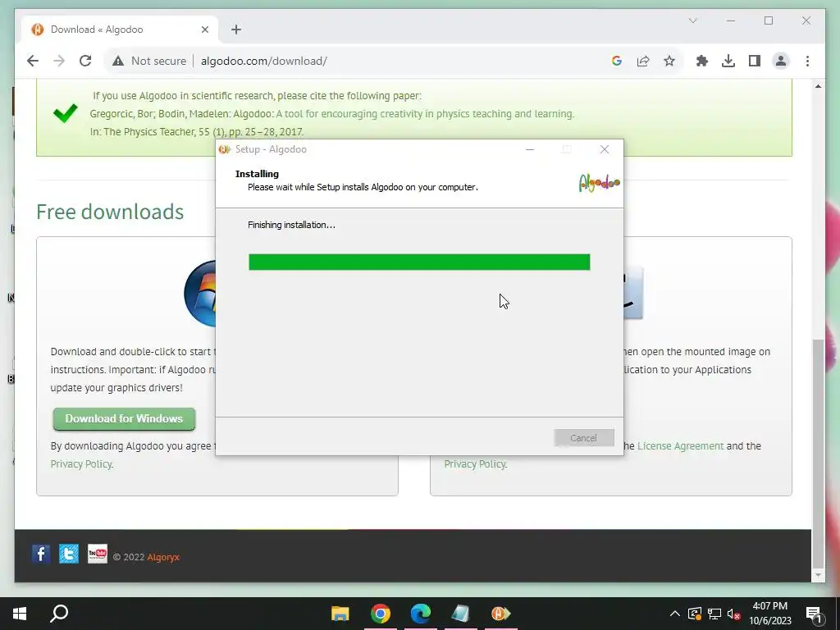Click the Google icon in address bar
The width and height of the screenshot is (840, 630).
pos(617,61)
